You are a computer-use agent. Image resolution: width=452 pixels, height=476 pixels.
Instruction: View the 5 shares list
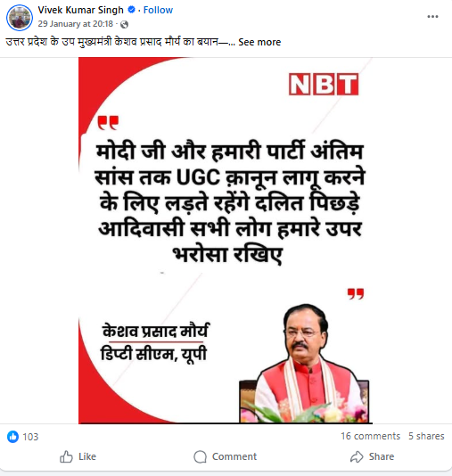[426, 436]
